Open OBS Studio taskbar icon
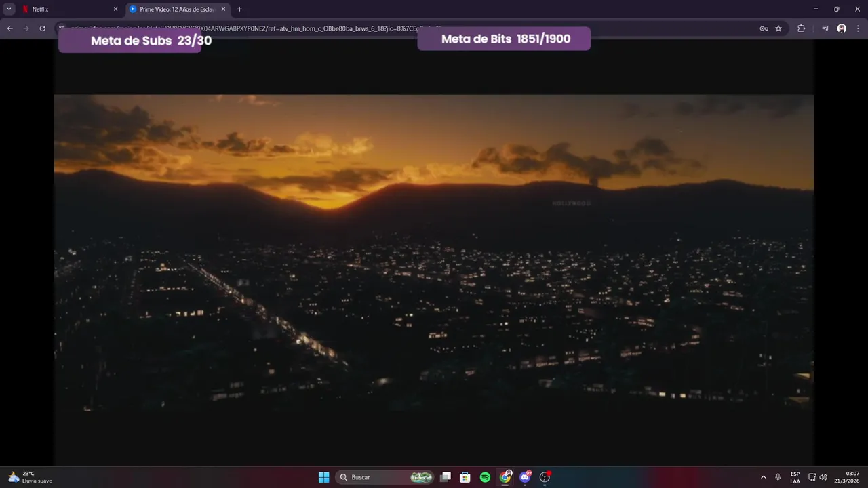This screenshot has width=868, height=488. click(545, 477)
